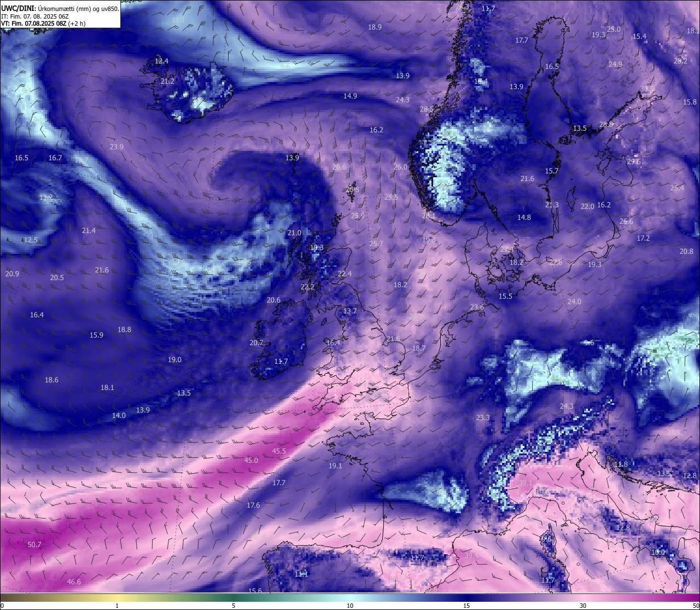Click the 25.0 value label
Image resolution: width=700 pixels, height=610 pixels.
(614, 30)
